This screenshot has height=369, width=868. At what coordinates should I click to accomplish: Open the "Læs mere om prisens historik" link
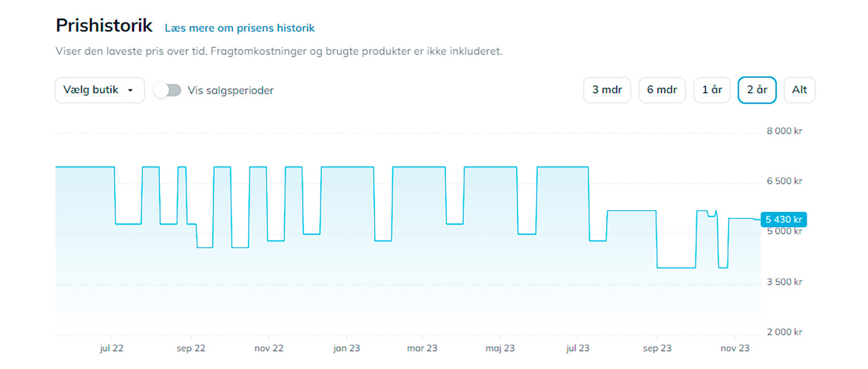point(239,28)
